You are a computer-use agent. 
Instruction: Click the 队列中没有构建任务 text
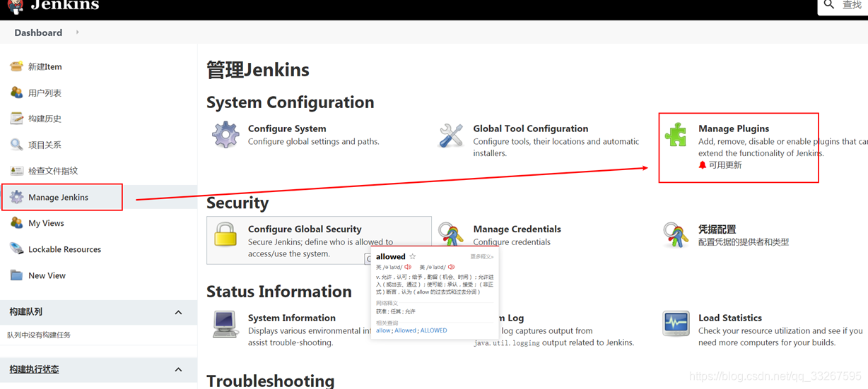coord(39,335)
